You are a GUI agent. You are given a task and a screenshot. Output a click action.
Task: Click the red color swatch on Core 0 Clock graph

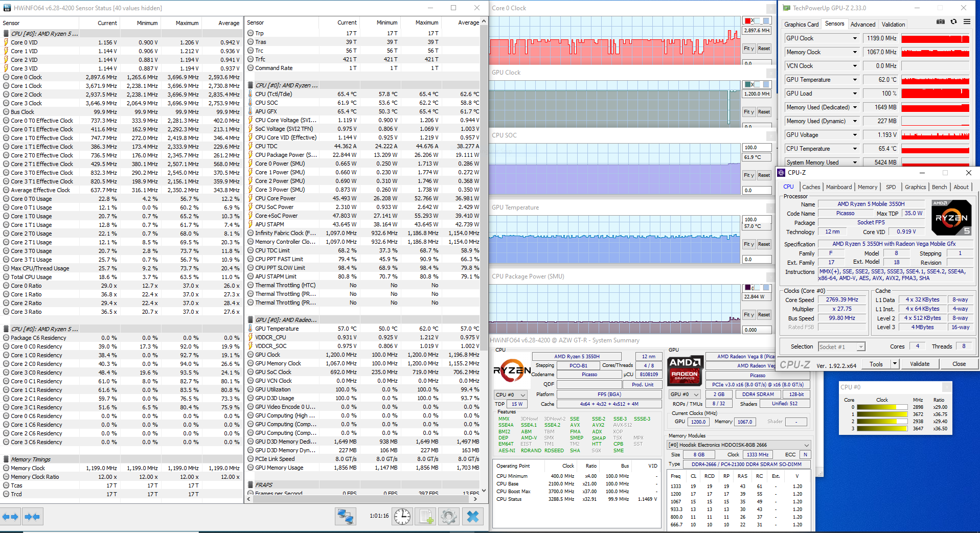point(747,21)
